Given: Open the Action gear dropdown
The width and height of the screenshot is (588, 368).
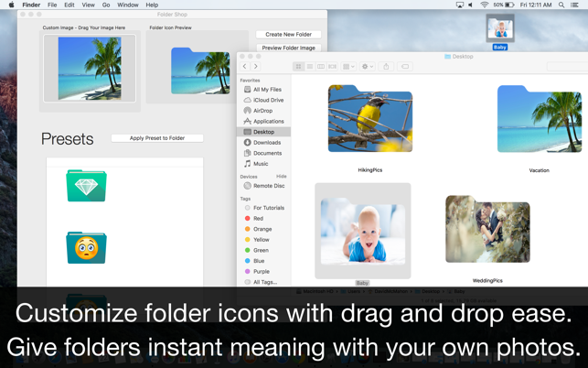Looking at the screenshot, I should pyautogui.click(x=367, y=67).
